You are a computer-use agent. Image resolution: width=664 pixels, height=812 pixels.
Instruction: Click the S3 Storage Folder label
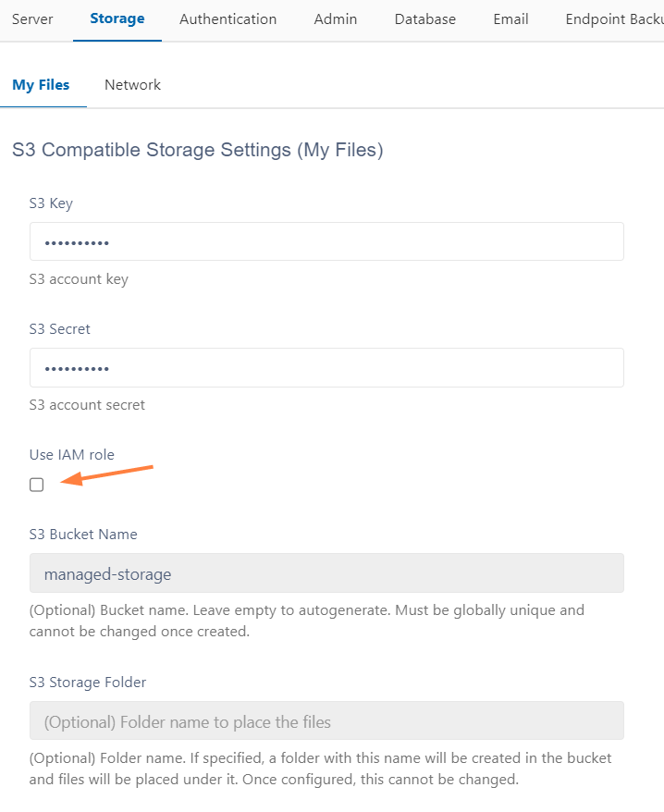(88, 683)
